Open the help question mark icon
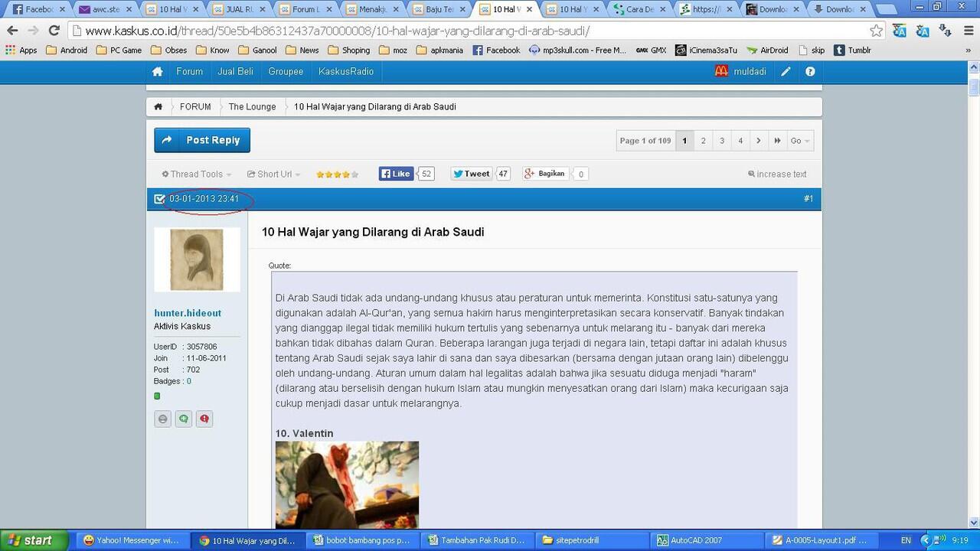The height and width of the screenshot is (551, 980). pyautogui.click(x=810, y=71)
